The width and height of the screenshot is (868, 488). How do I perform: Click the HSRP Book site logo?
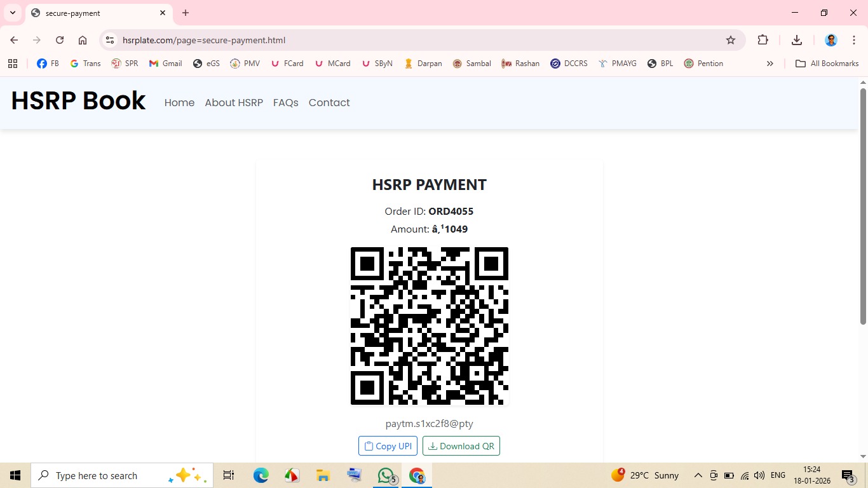(78, 102)
